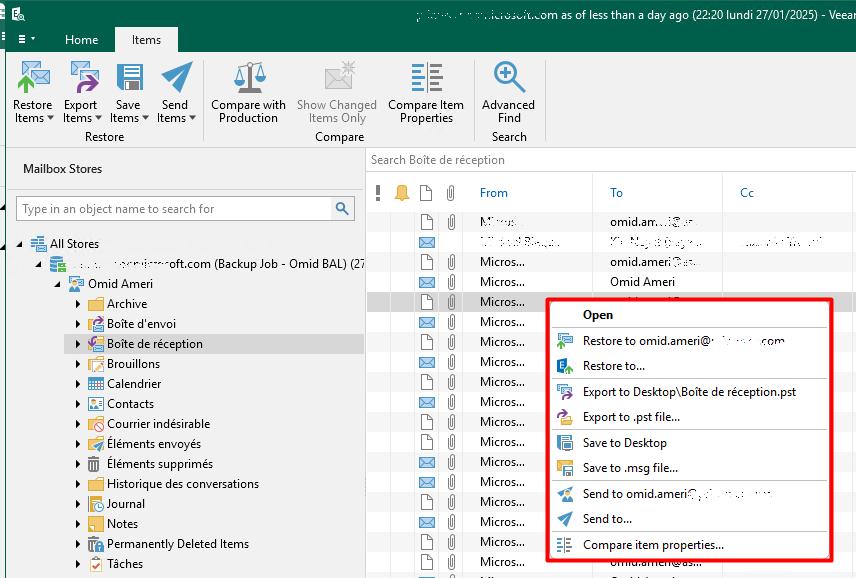Sort the list by the From column
The image size is (856, 578).
(x=494, y=193)
